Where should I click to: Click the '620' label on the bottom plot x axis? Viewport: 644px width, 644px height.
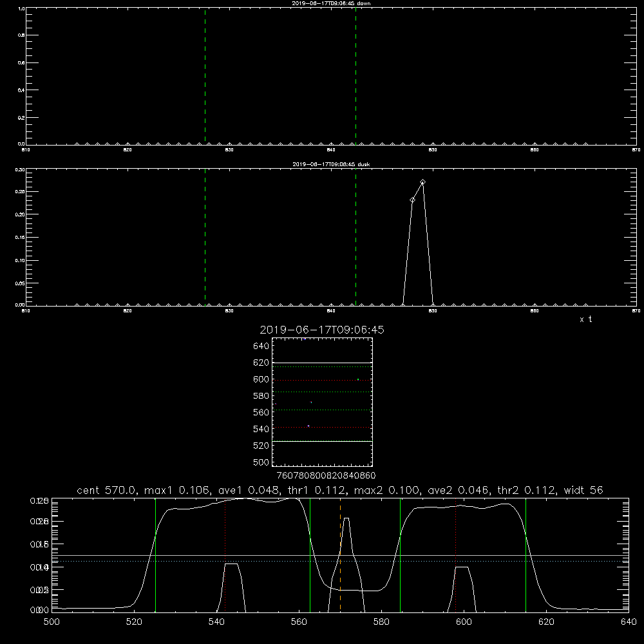tap(546, 622)
